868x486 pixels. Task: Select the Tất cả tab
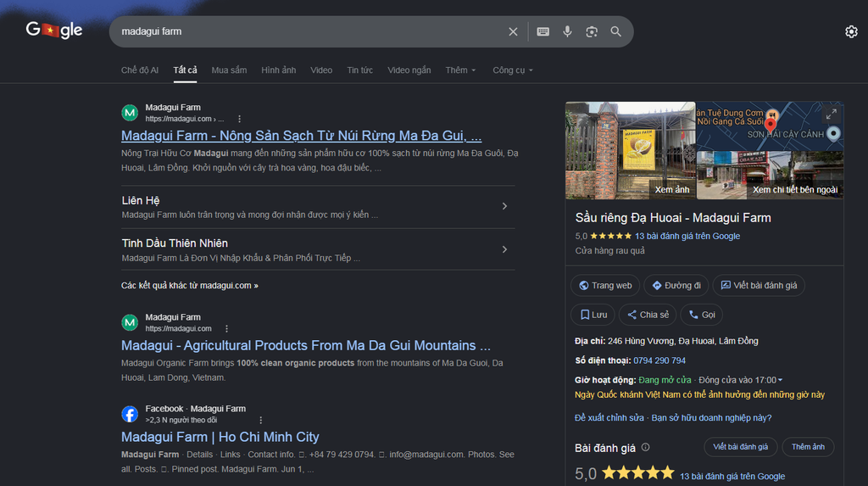[x=185, y=70]
